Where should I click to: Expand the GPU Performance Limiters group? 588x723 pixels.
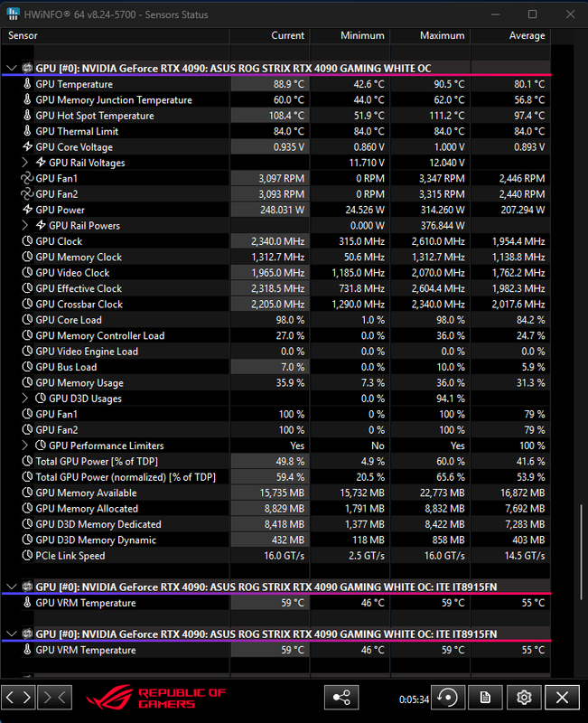point(25,445)
